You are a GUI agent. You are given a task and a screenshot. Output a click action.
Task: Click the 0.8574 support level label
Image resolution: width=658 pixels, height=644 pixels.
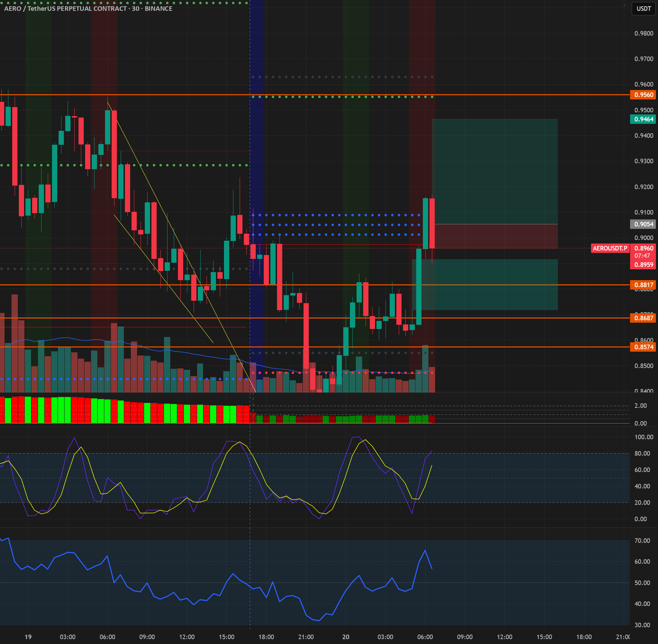(x=643, y=347)
